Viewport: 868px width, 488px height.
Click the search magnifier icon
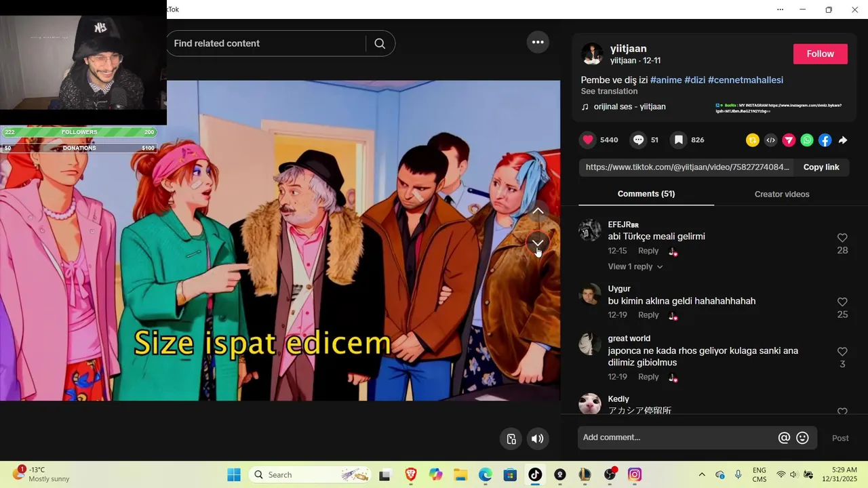click(380, 43)
